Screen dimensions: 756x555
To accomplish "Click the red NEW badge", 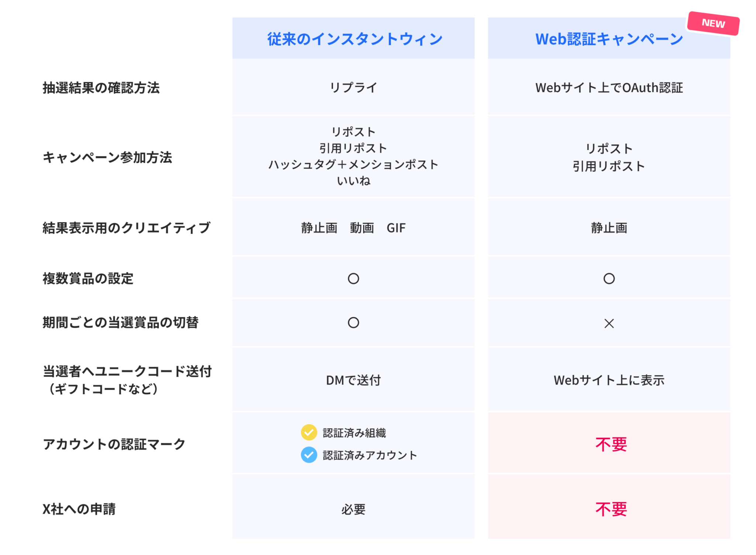I will tap(713, 23).
